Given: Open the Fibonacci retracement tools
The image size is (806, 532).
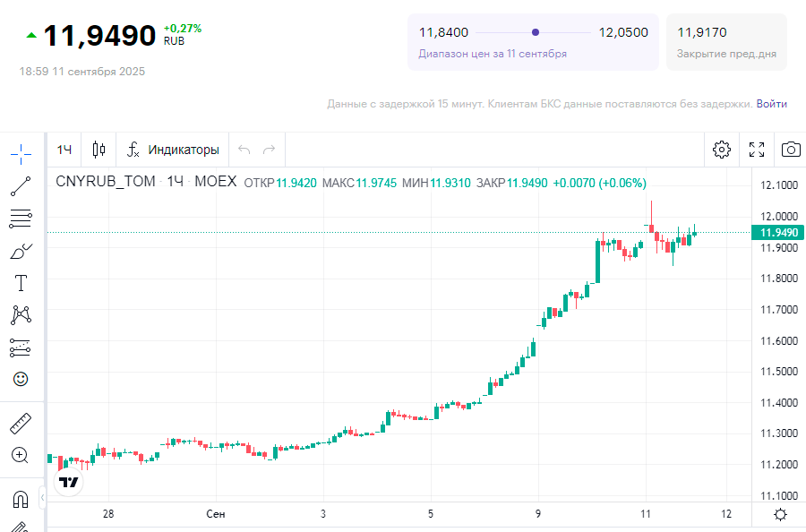Looking at the screenshot, I should 21,218.
